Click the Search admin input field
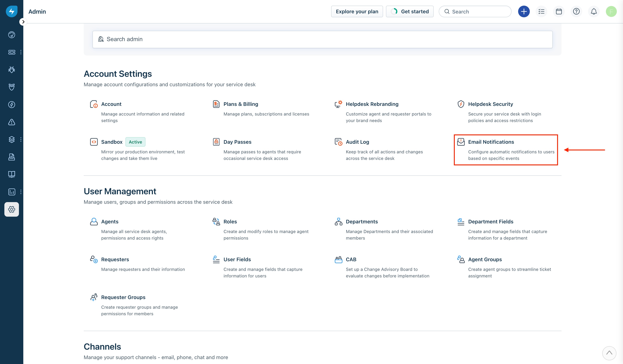This screenshot has height=364, width=623. [322, 39]
